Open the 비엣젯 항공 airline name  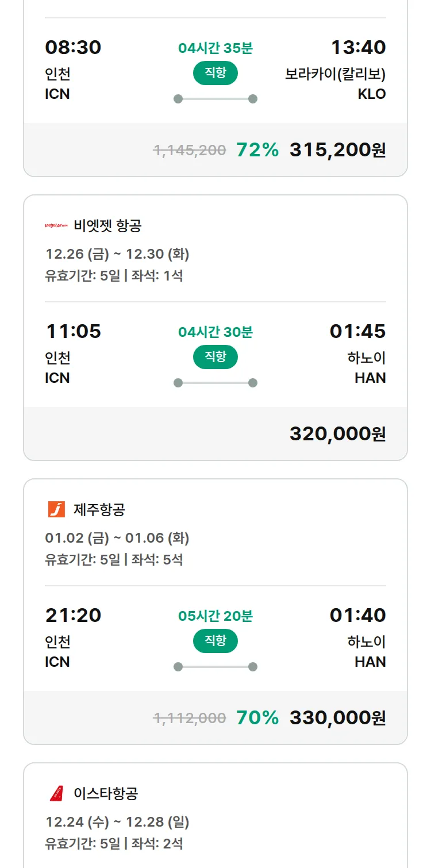click(107, 226)
